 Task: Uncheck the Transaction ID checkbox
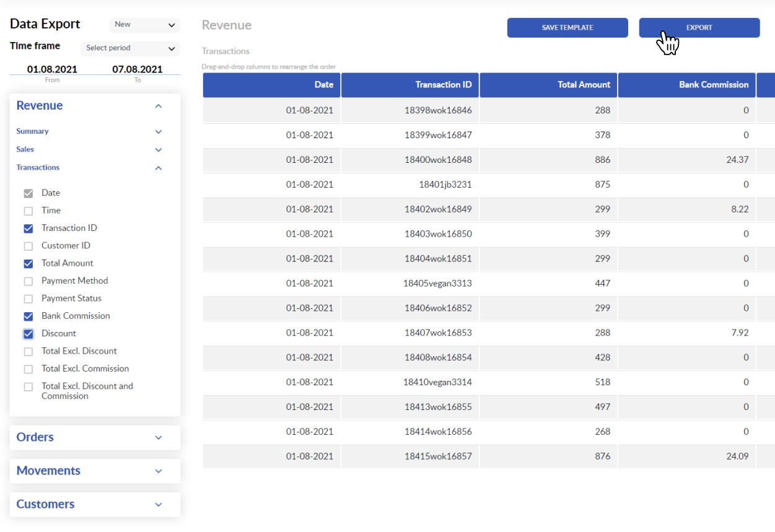(x=28, y=229)
